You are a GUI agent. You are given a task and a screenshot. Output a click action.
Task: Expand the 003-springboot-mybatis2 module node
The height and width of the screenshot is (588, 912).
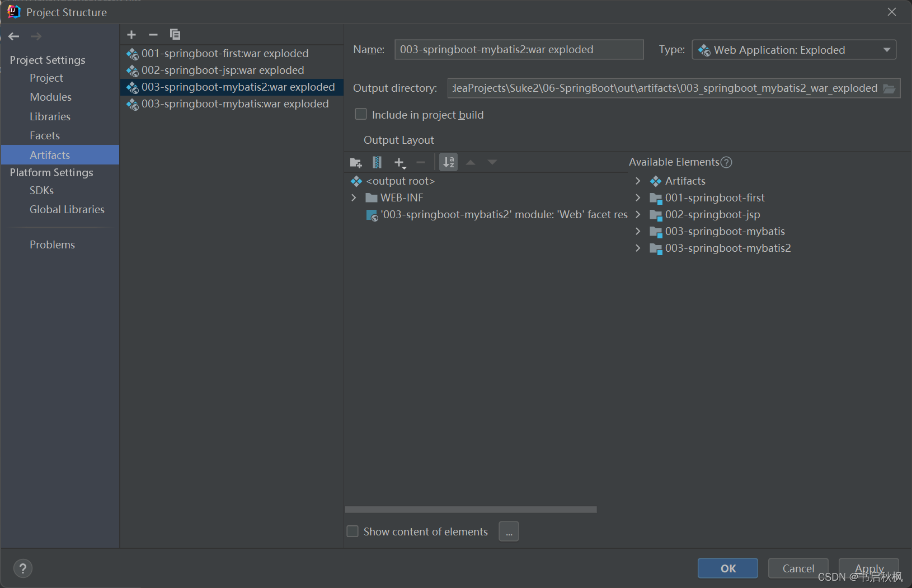638,248
